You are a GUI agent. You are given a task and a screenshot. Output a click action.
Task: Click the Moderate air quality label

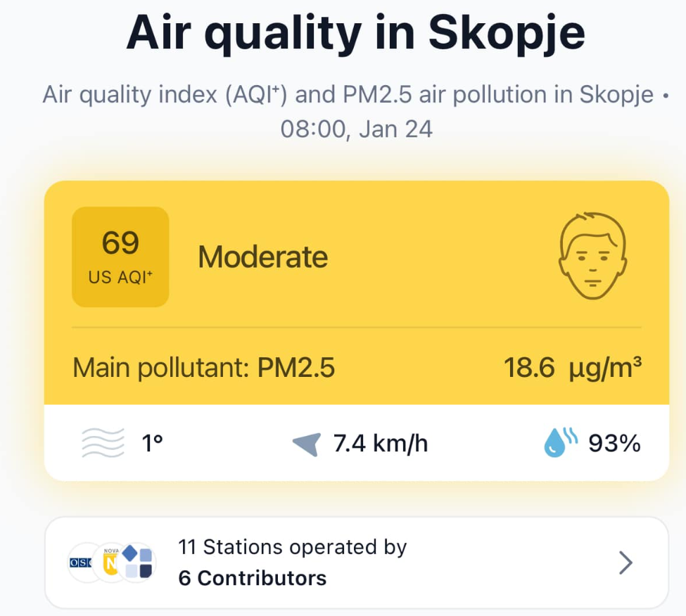(x=263, y=257)
